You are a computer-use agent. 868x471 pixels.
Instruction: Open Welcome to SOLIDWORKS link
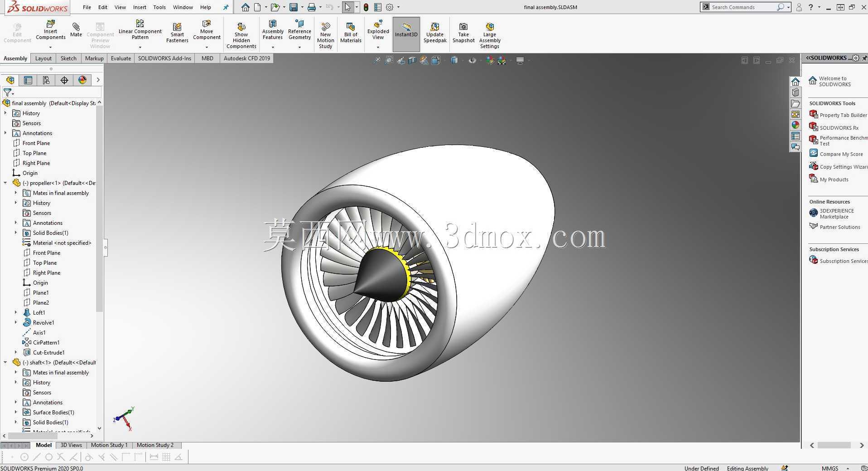click(830, 82)
